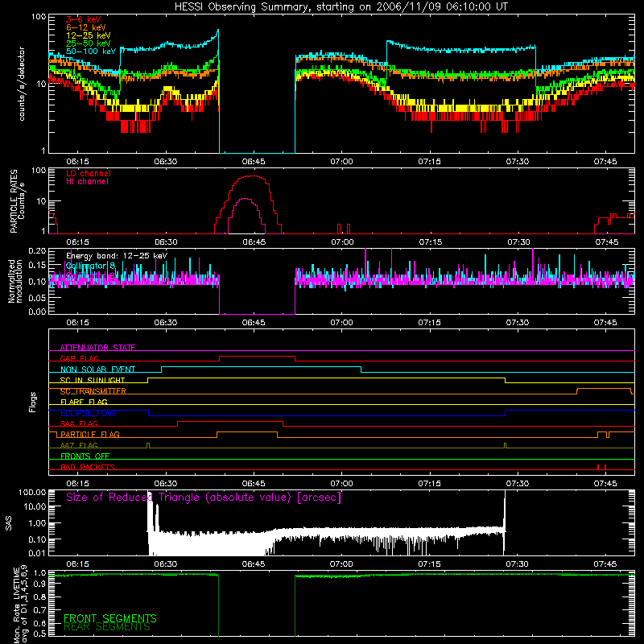This screenshot has height=644, width=644.
Task: Click the GAP_FLAG label
Action: coord(79,358)
